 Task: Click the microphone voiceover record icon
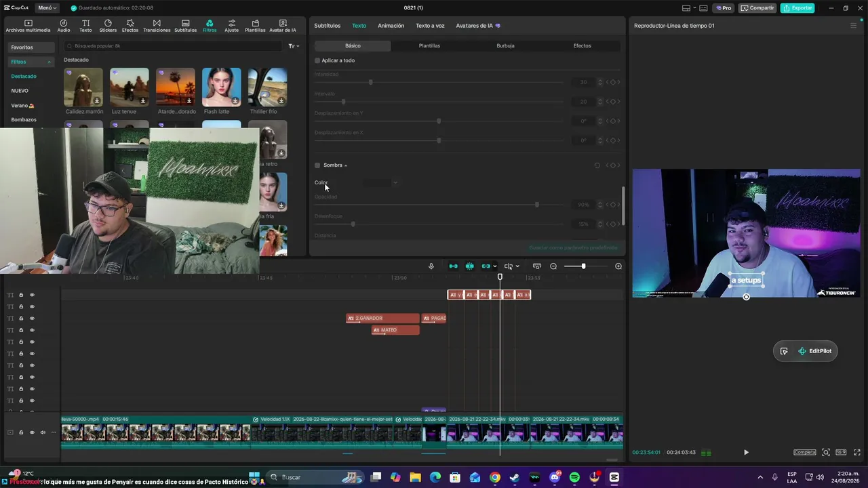pyautogui.click(x=431, y=266)
